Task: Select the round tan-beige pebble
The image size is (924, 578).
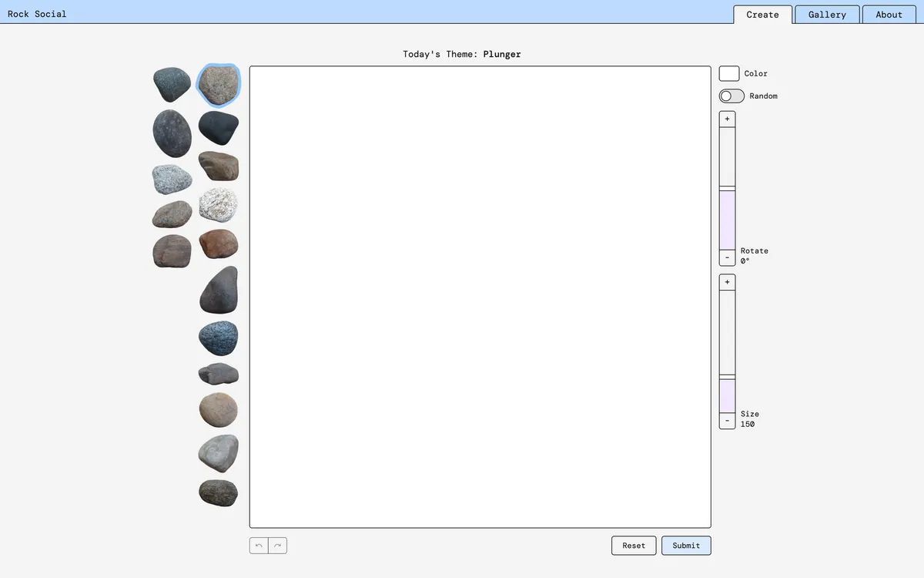Action: point(219,410)
